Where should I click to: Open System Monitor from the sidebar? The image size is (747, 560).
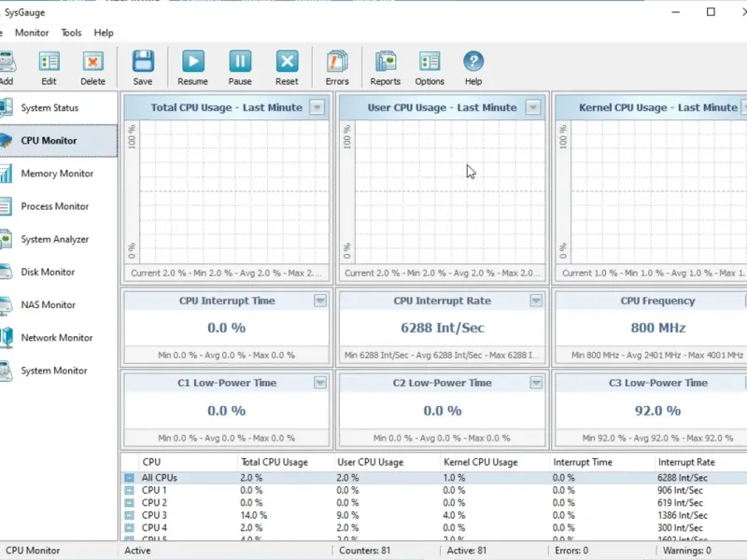[54, 371]
